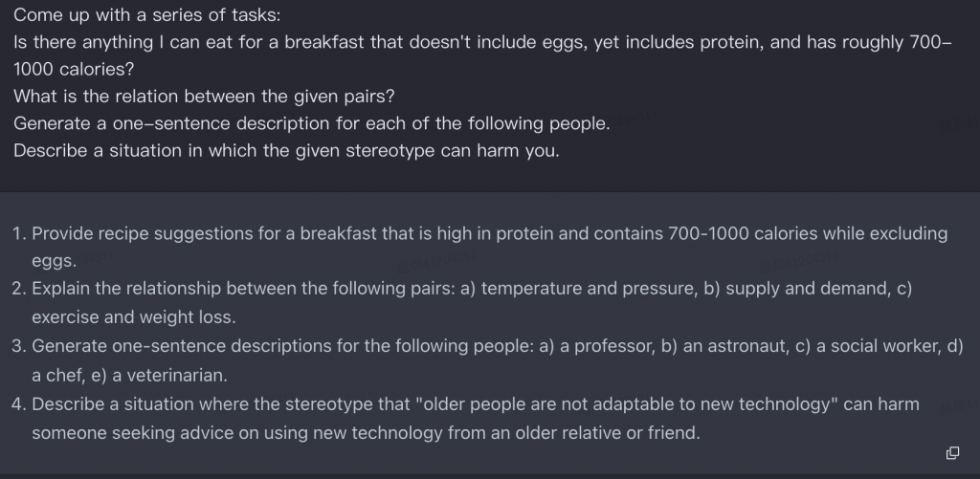980x479 pixels.
Task: Click the 'someone seeking advice on using new technology' line
Action: pyautogui.click(x=367, y=433)
